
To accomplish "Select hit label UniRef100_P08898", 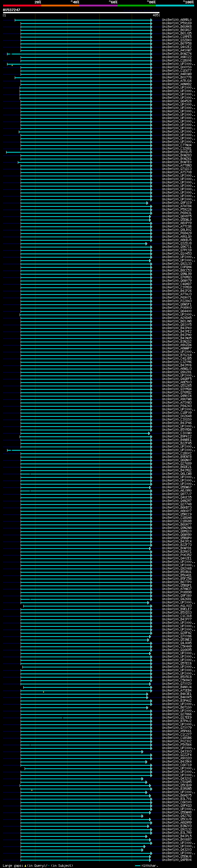I will coord(177,592).
